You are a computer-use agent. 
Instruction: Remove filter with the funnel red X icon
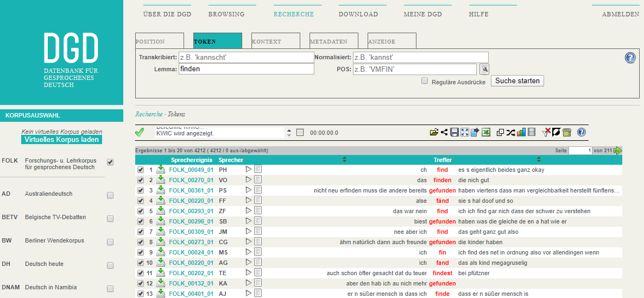(546, 132)
